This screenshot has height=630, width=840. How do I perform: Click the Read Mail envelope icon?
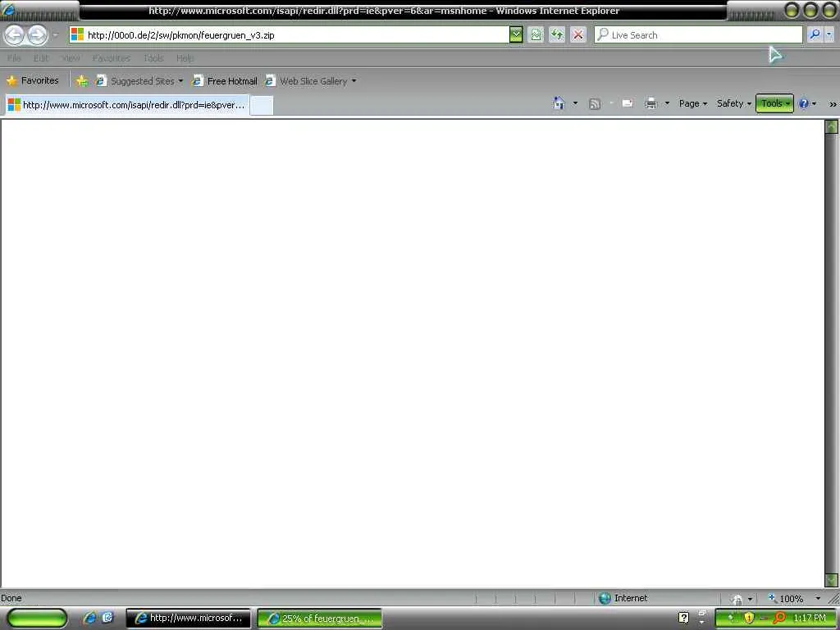pos(628,103)
